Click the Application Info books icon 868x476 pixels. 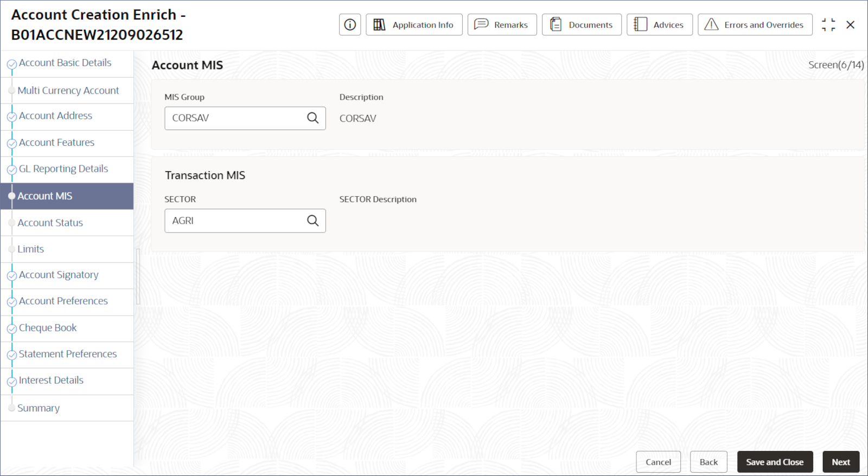[x=379, y=25]
